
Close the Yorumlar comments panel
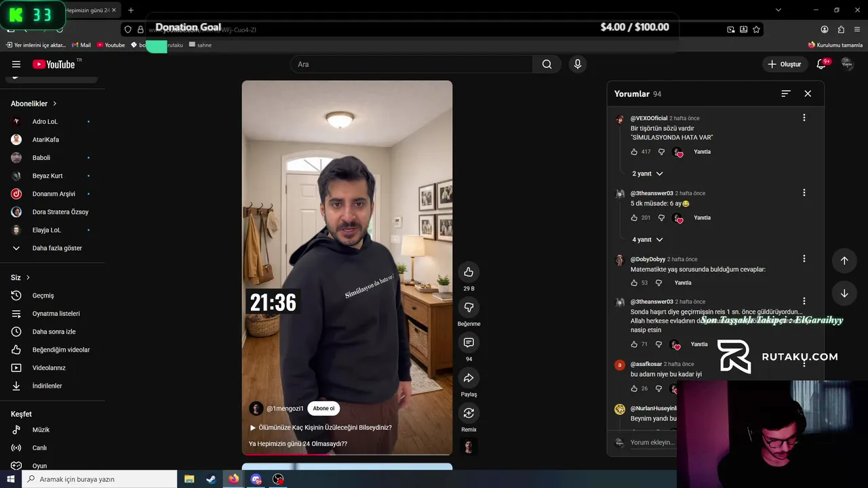coord(808,94)
